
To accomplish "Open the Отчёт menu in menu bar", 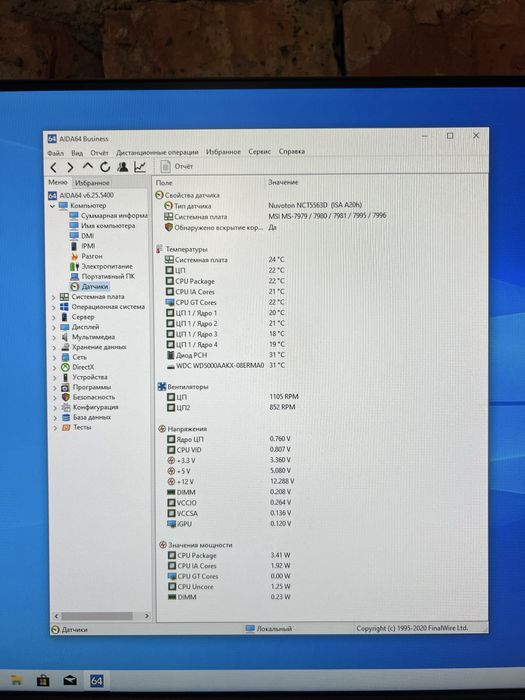I will [99, 153].
